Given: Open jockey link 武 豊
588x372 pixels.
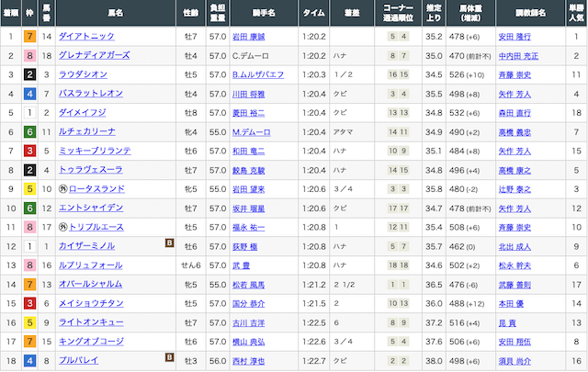Looking at the screenshot, I should pyautogui.click(x=241, y=265).
